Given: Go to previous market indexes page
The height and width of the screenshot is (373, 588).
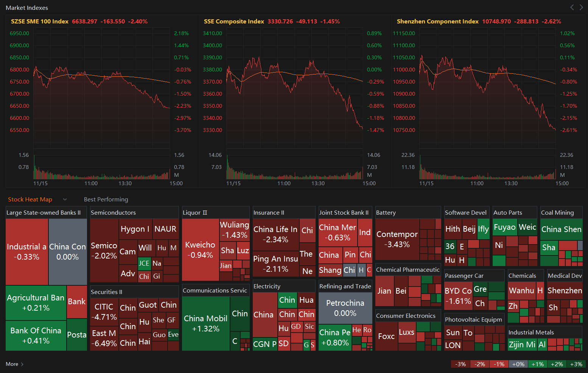Looking at the screenshot, I should [x=572, y=7].
